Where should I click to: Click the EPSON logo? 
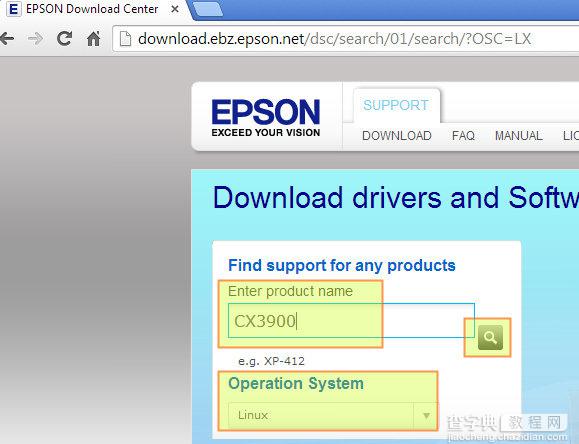tap(266, 117)
